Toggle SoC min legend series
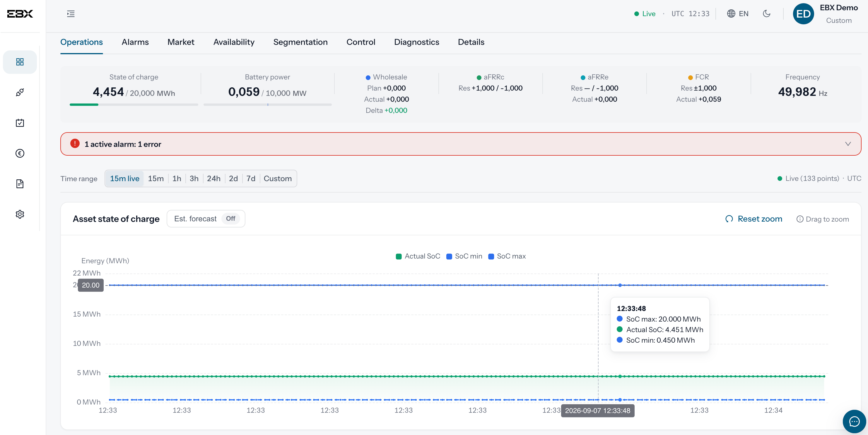The image size is (868, 435). [x=464, y=256]
